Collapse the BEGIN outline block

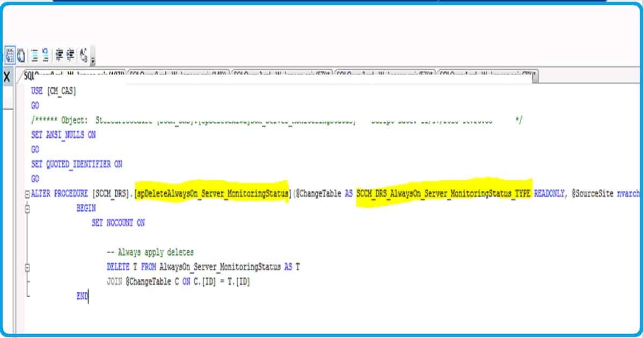pos(27,209)
